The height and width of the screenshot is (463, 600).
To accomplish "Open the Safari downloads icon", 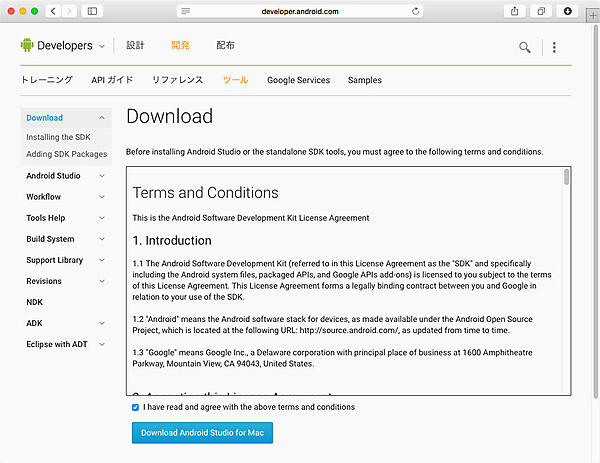I will point(568,11).
